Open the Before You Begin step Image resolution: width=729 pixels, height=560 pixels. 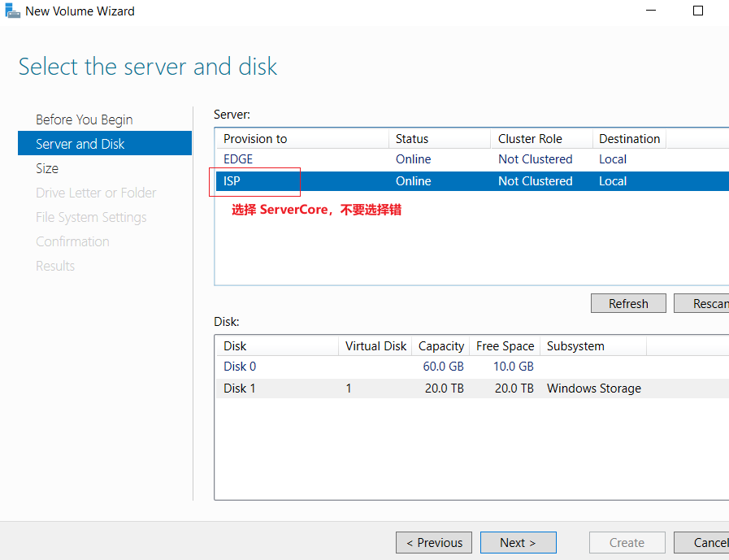85,119
